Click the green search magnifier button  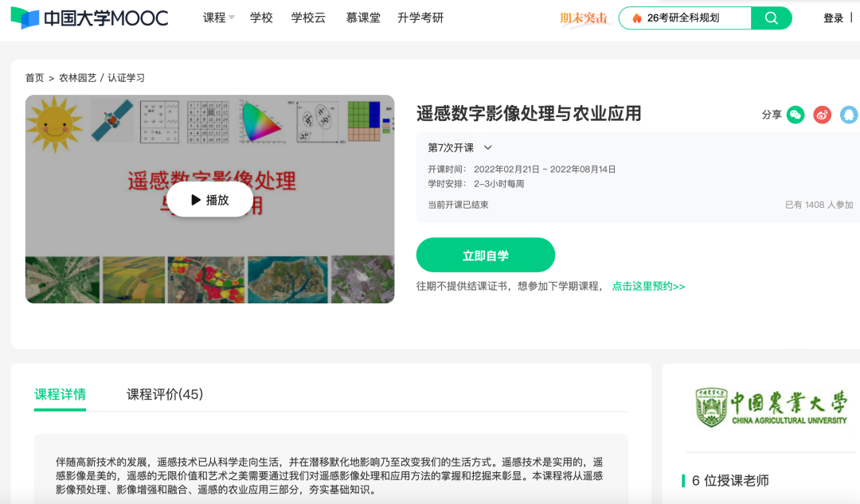771,18
